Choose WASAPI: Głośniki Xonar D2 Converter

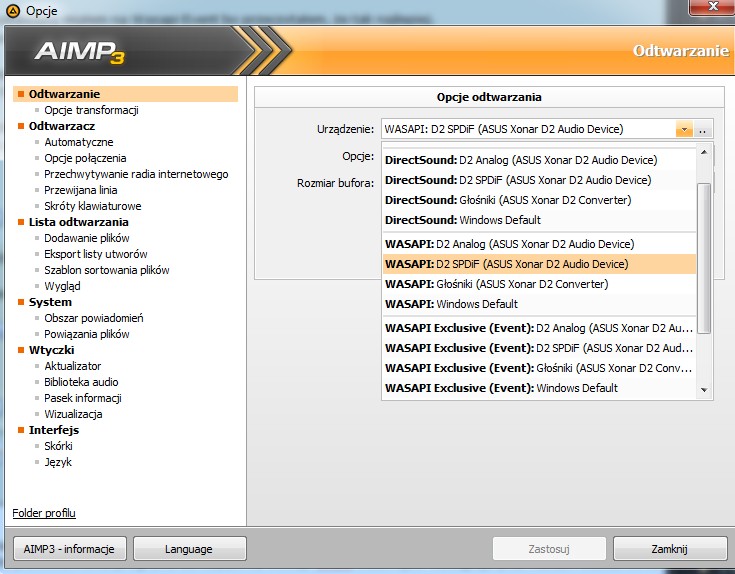click(x=539, y=284)
